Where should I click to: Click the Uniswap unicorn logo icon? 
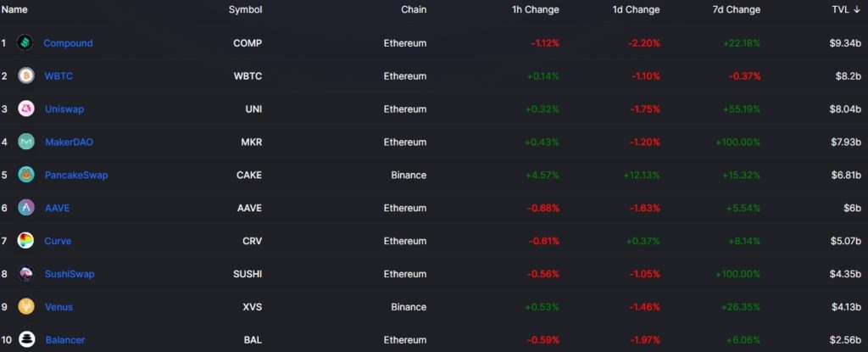[25, 109]
